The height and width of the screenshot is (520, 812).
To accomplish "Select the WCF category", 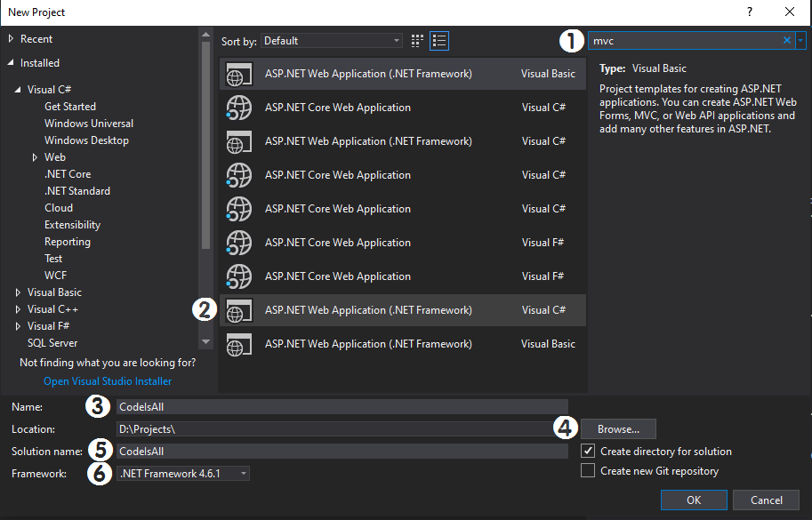I will pos(55,276).
